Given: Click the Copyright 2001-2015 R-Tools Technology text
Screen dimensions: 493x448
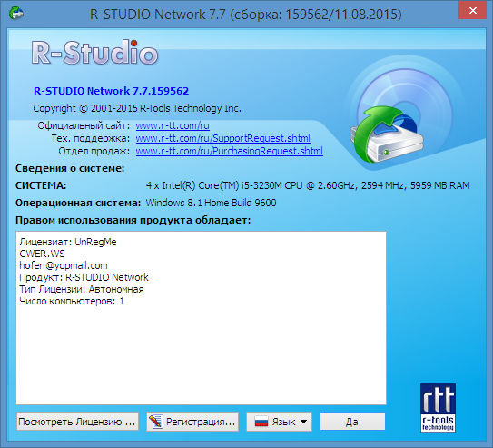Looking at the screenshot, I should (x=137, y=108).
